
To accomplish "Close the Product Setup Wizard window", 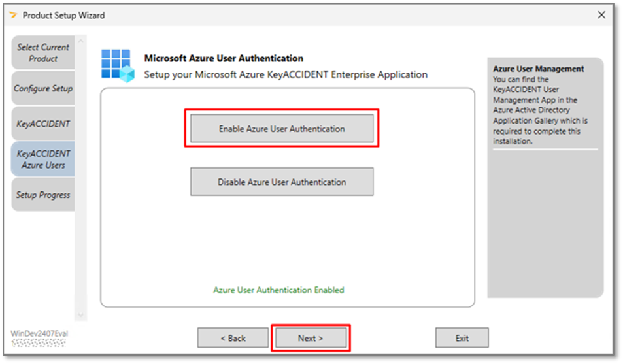I will [602, 15].
